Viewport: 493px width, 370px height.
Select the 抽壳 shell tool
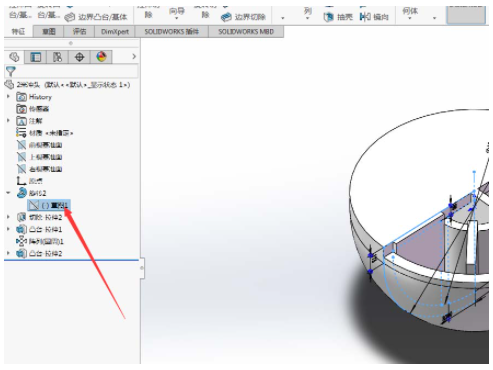tap(338, 17)
